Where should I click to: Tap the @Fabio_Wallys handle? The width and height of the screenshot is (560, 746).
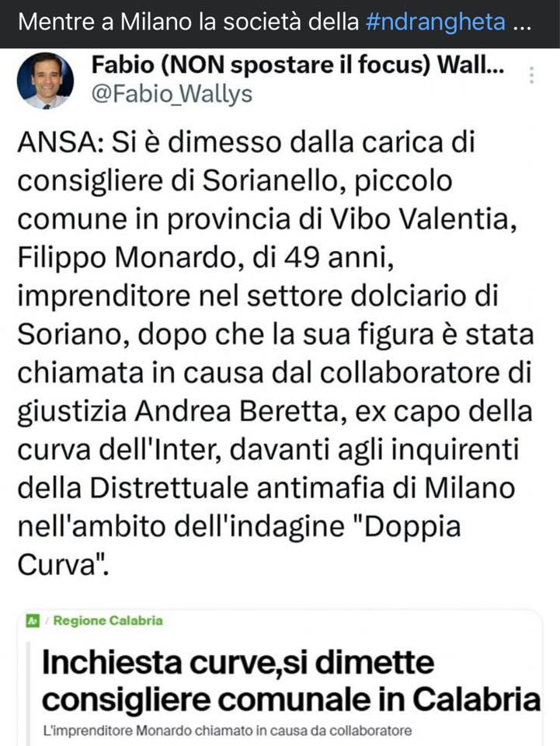pos(172,94)
